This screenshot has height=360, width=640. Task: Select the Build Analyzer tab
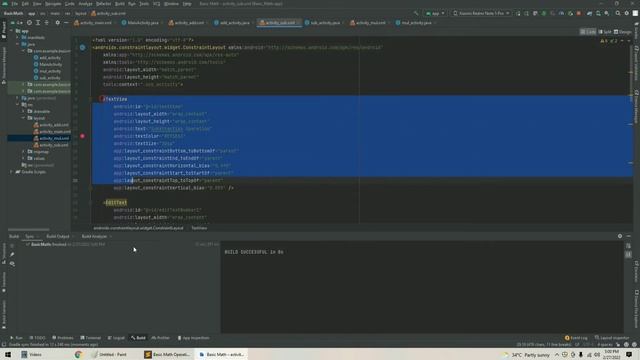tap(94, 236)
